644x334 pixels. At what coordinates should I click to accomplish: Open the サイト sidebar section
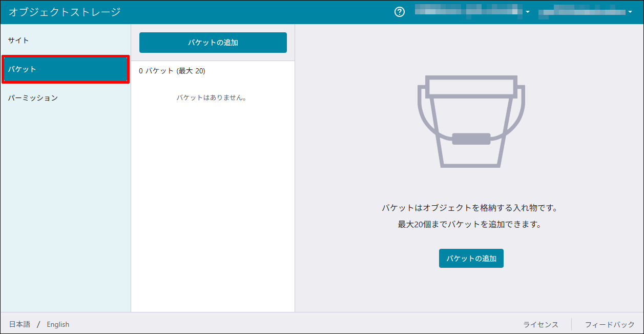(19, 40)
